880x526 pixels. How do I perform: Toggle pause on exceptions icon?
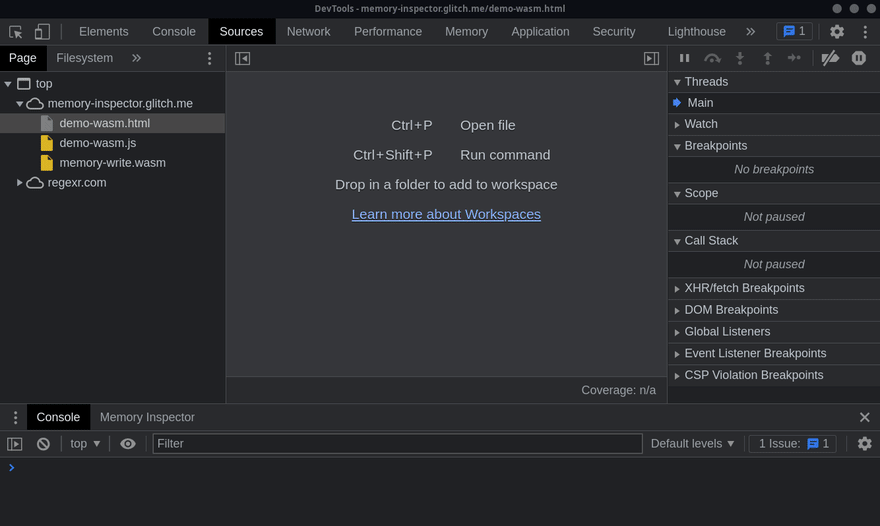[859, 58]
